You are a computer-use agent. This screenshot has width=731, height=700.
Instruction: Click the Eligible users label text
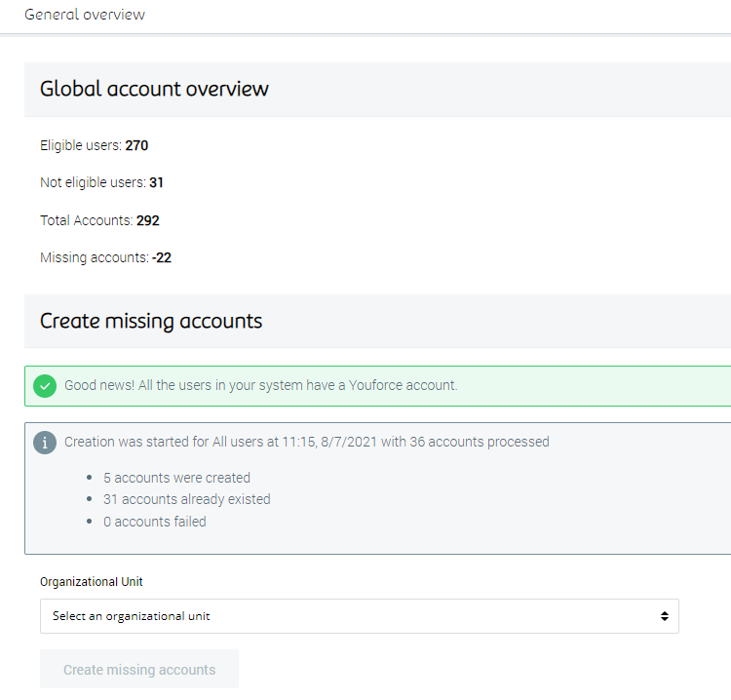[x=80, y=146]
